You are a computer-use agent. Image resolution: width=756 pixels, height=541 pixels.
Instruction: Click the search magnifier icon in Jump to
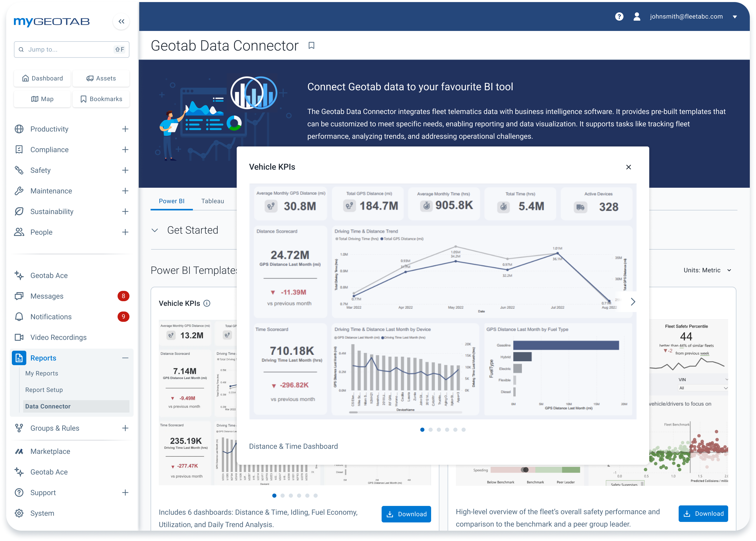[21, 50]
